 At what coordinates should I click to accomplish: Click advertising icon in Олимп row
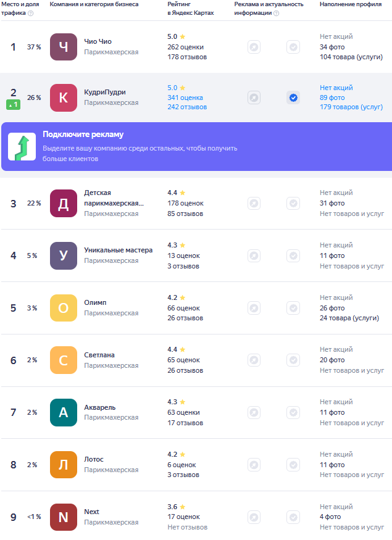pyautogui.click(x=254, y=308)
